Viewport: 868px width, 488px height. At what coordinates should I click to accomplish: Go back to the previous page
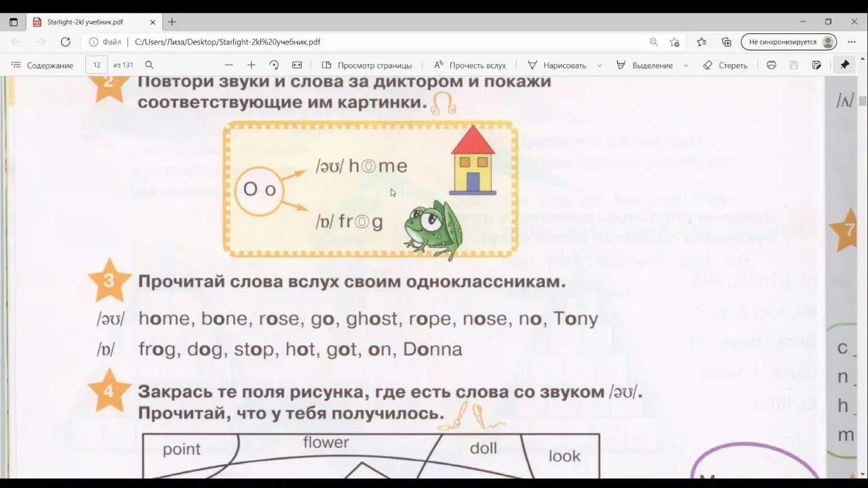[16, 42]
